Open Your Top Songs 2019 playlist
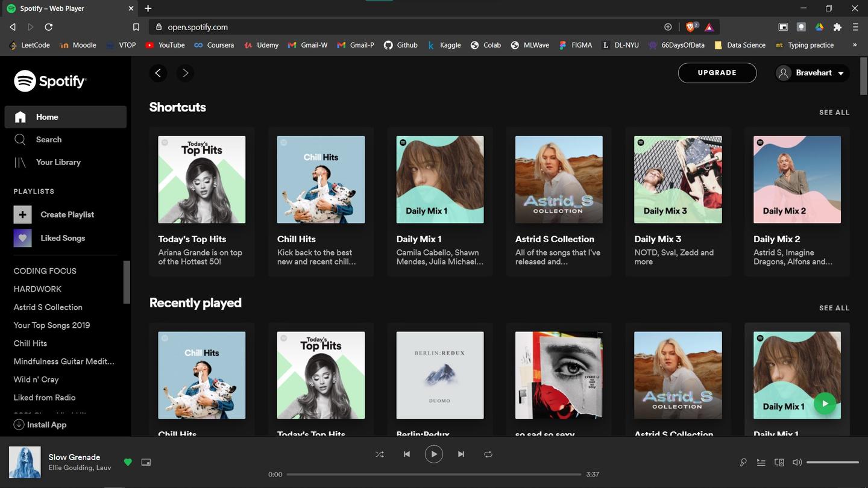This screenshot has height=488, width=868. (52, 325)
